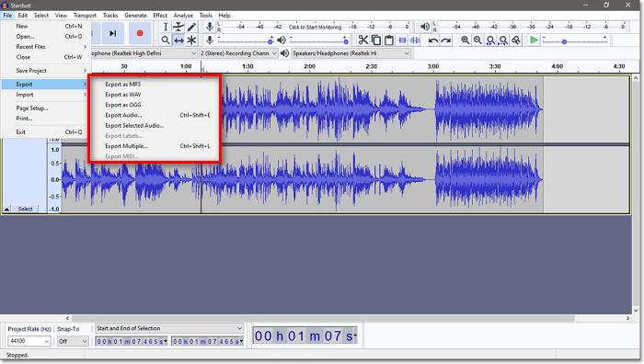Click Exit in the File menu
The width and height of the screenshot is (644, 364).
click(45, 132)
